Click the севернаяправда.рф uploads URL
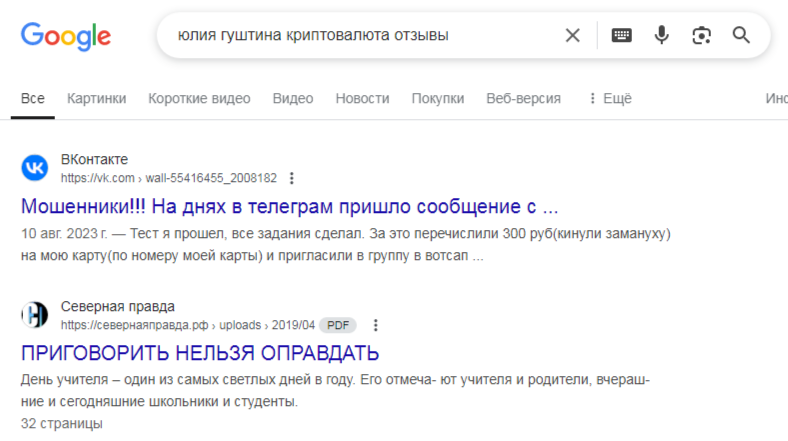This screenshot has width=788, height=441. click(187, 325)
